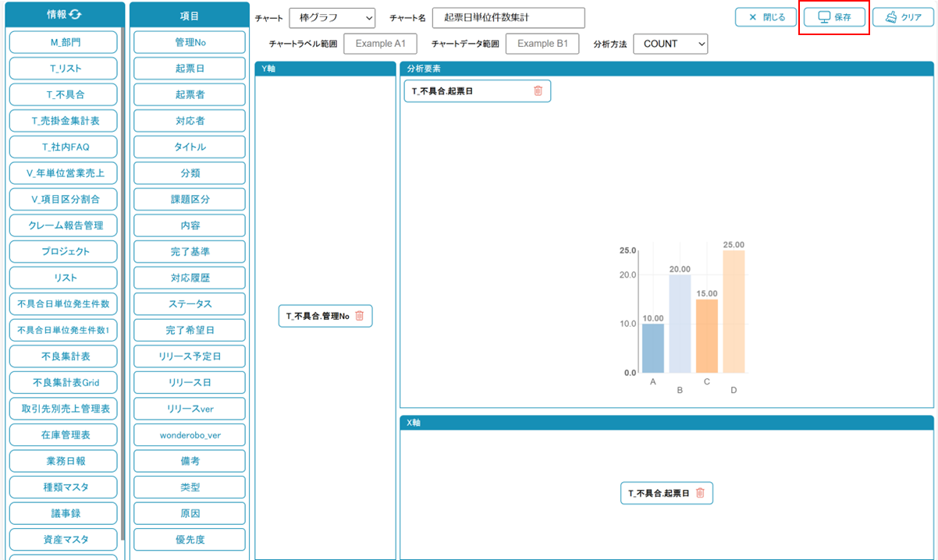Pick the ステータス item in 項目 column
This screenshot has width=938, height=560.
click(190, 304)
